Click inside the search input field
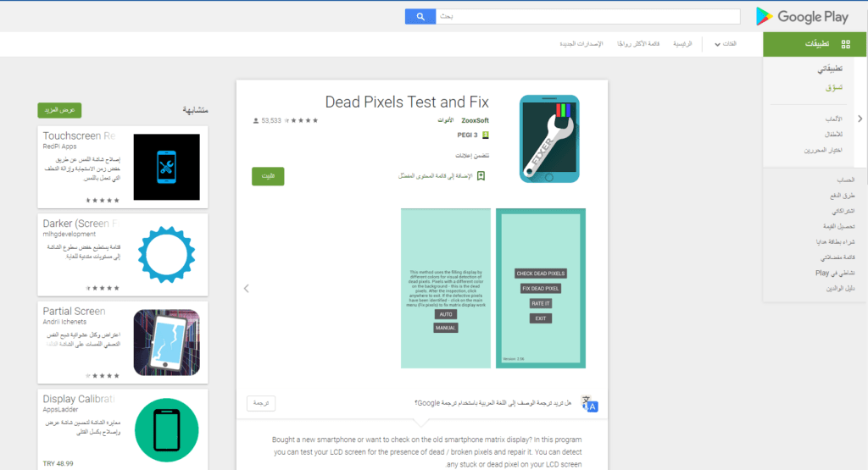This screenshot has height=470, width=868. (x=585, y=16)
